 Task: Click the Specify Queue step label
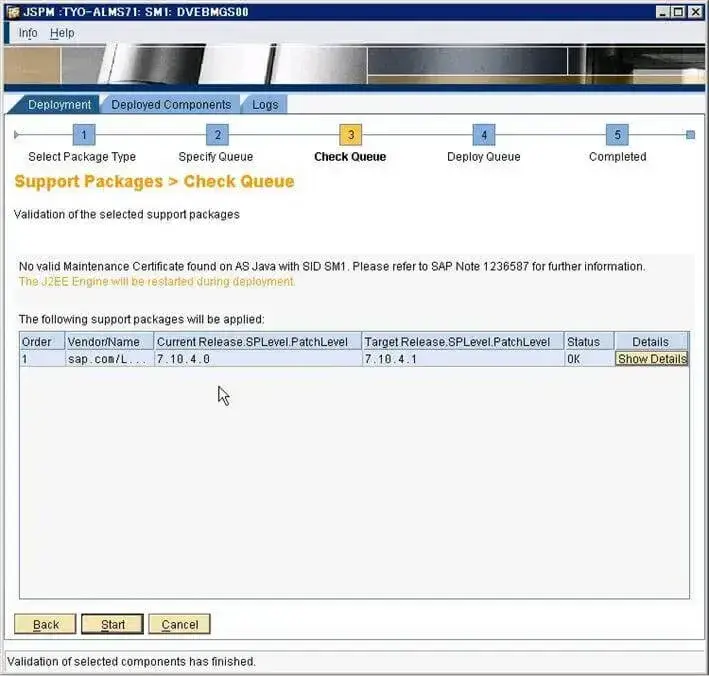(x=216, y=157)
